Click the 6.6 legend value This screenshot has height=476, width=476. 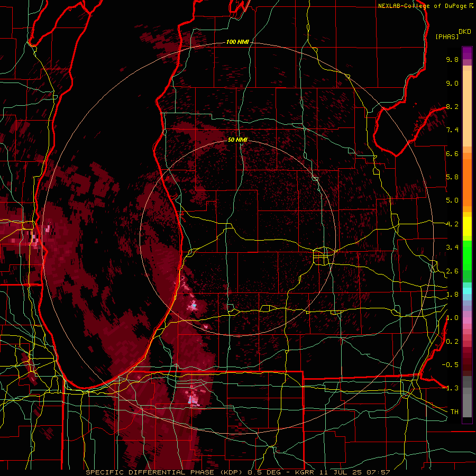tap(452, 154)
